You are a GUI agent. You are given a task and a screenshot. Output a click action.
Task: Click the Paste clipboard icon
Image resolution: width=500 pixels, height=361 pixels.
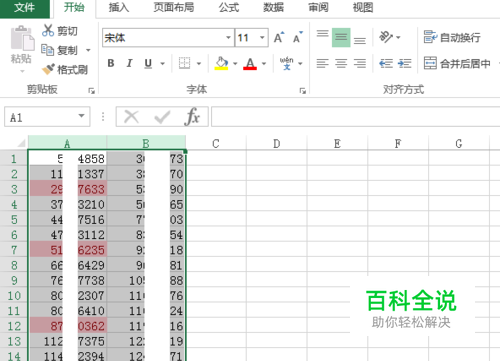(22, 38)
